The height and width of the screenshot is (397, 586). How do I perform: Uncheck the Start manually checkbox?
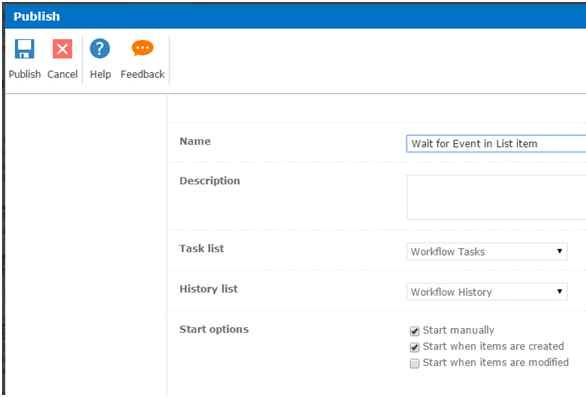click(414, 331)
